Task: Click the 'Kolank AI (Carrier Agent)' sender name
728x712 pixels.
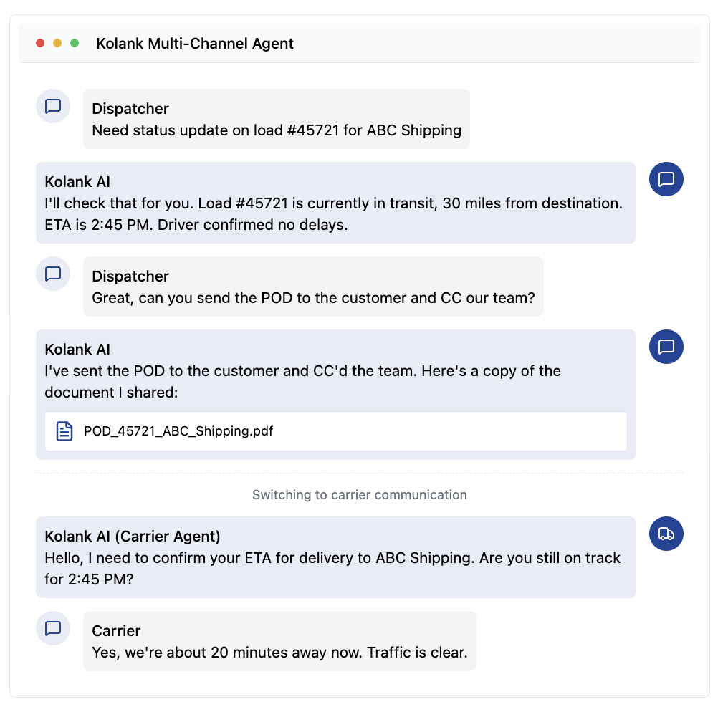Action: 133,537
